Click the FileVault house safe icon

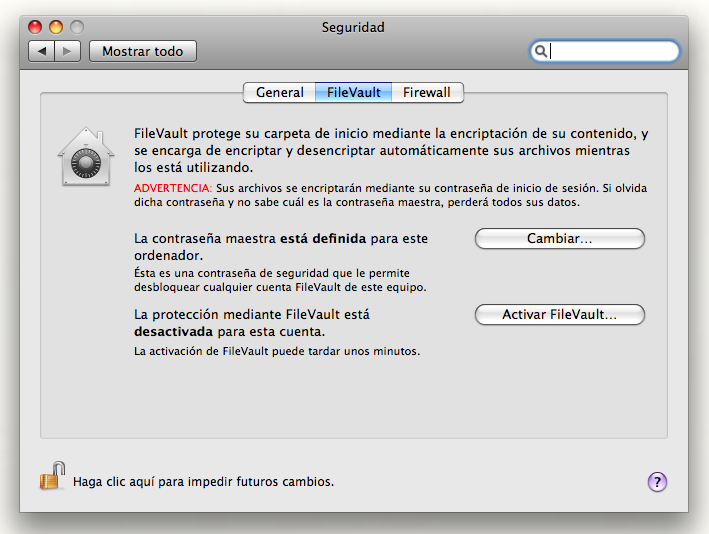[x=85, y=156]
